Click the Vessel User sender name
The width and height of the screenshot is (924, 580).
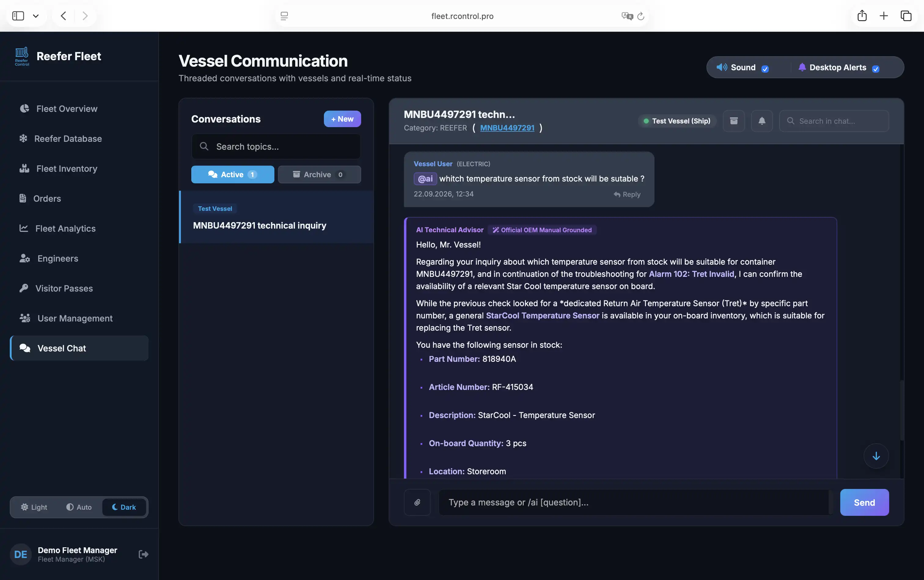point(433,164)
